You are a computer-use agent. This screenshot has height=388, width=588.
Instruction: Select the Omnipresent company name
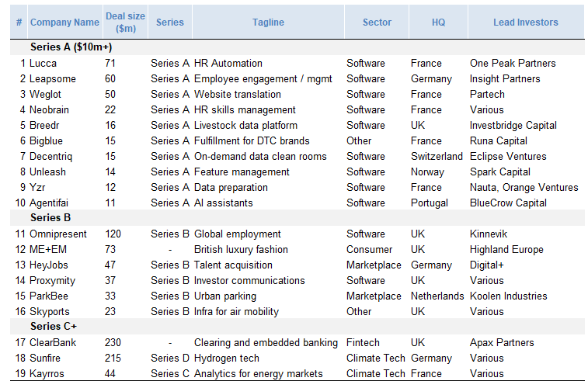(x=58, y=234)
